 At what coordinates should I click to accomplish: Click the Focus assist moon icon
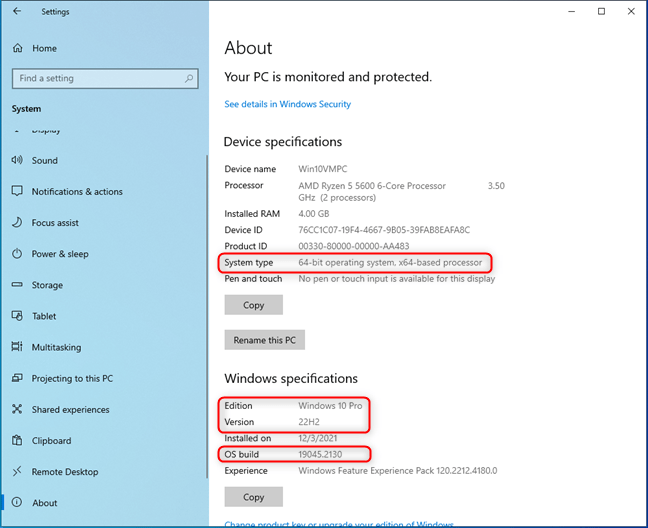[x=17, y=222]
